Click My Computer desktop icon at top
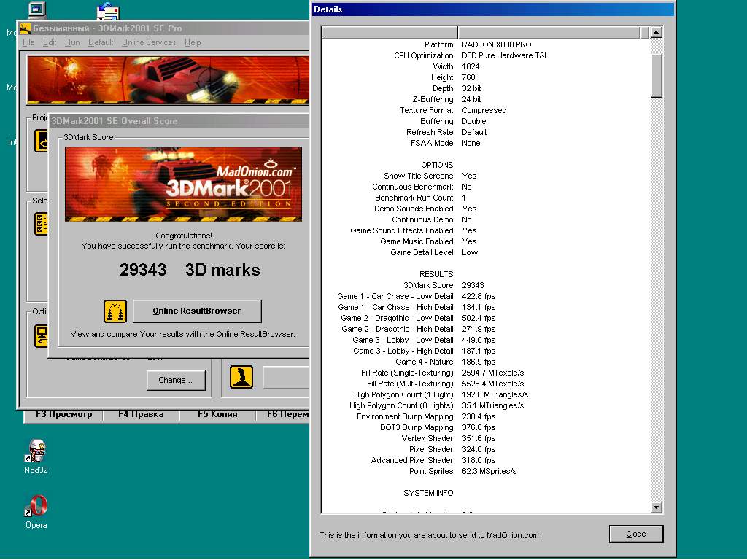 [x=36, y=11]
